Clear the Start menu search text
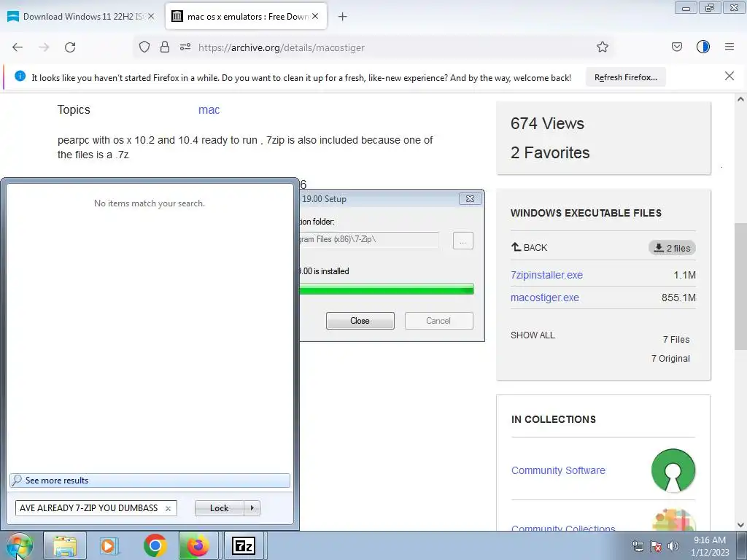 coord(168,508)
